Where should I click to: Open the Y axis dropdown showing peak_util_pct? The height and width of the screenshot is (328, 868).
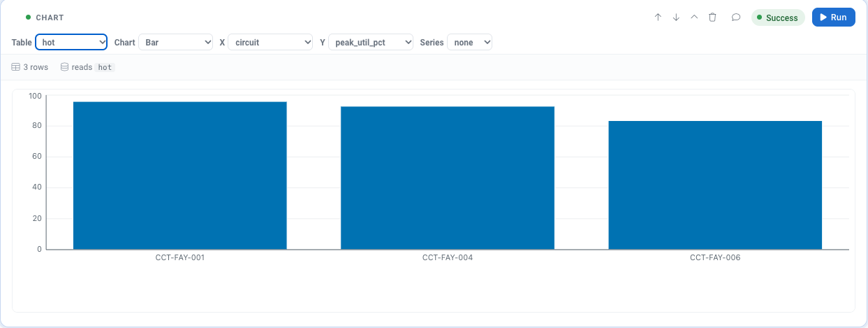click(x=371, y=42)
